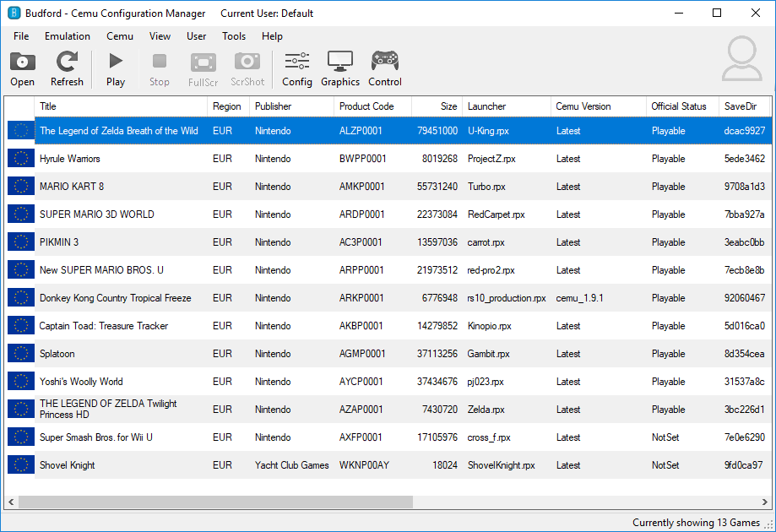Click the FullScr toolbar icon
Screen dimensions: 776x532
point(203,69)
